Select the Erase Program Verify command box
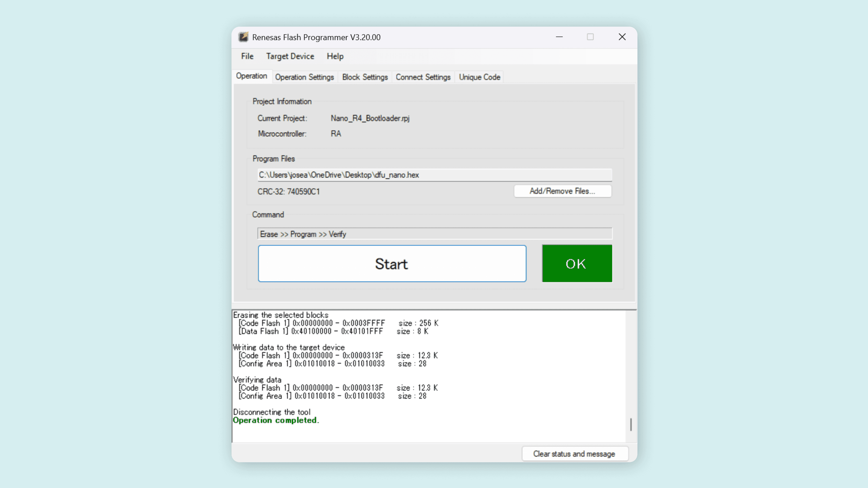The width and height of the screenshot is (868, 488). 434,233
